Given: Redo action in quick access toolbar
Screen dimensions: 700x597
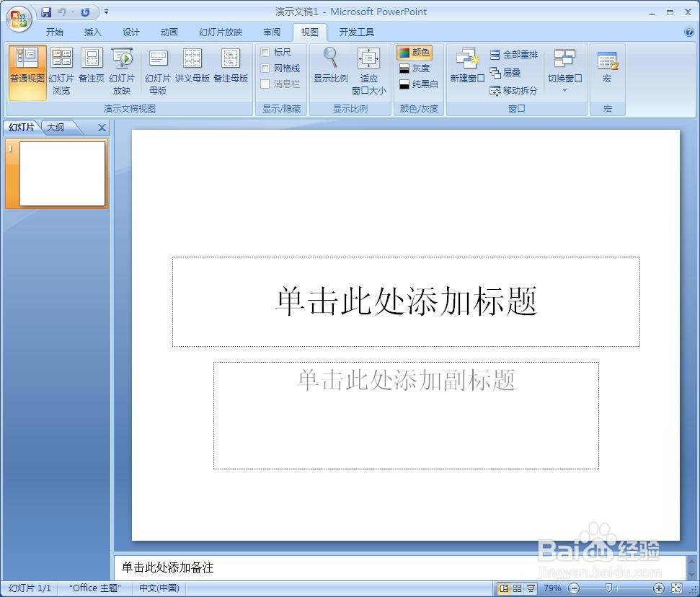Looking at the screenshot, I should pyautogui.click(x=85, y=12).
